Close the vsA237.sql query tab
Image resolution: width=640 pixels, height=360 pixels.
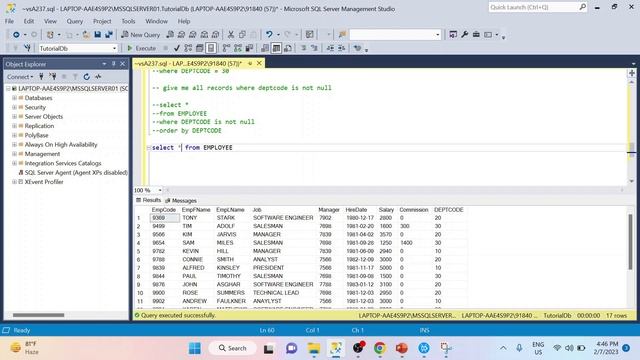click(259, 63)
